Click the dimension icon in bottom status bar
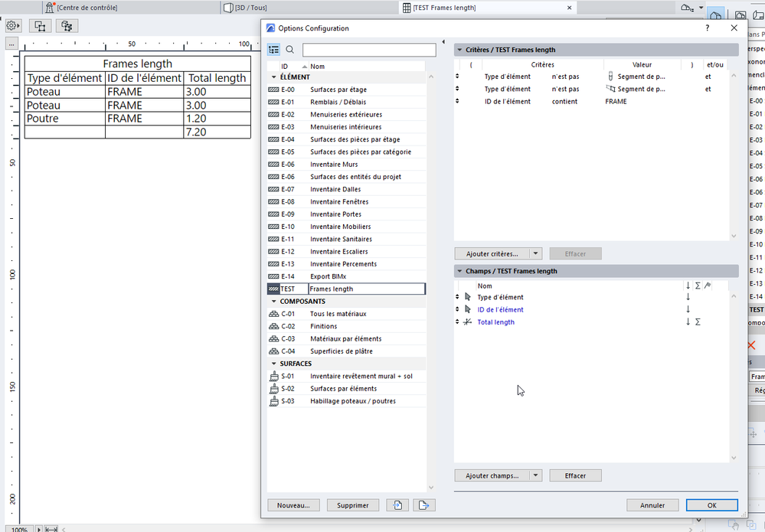 click(51, 529)
